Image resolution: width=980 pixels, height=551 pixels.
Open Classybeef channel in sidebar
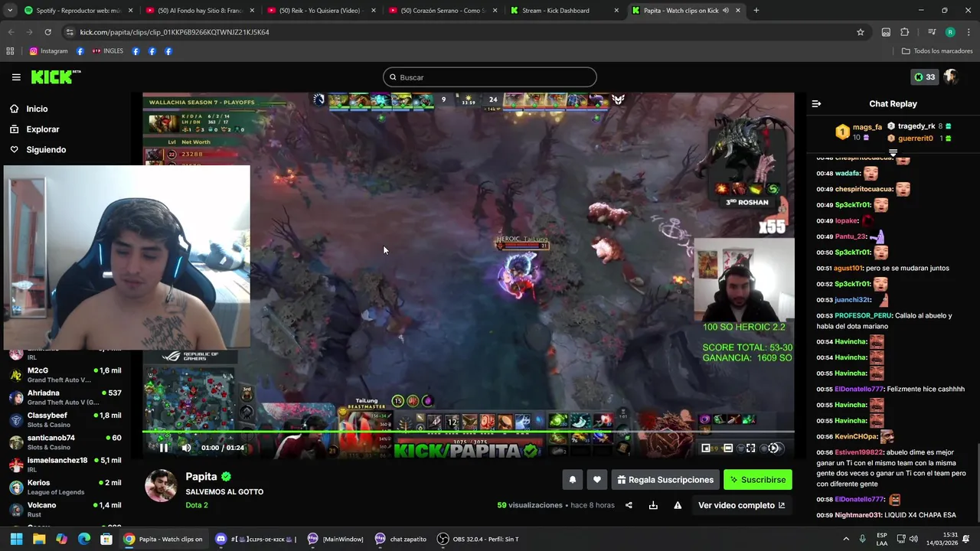click(65, 420)
